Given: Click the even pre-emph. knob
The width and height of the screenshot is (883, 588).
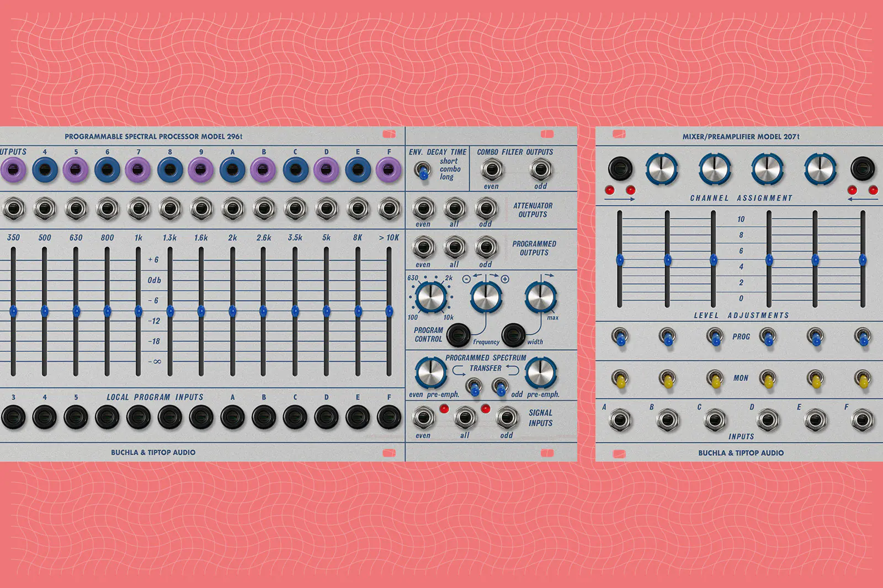Looking at the screenshot, I should (x=430, y=372).
